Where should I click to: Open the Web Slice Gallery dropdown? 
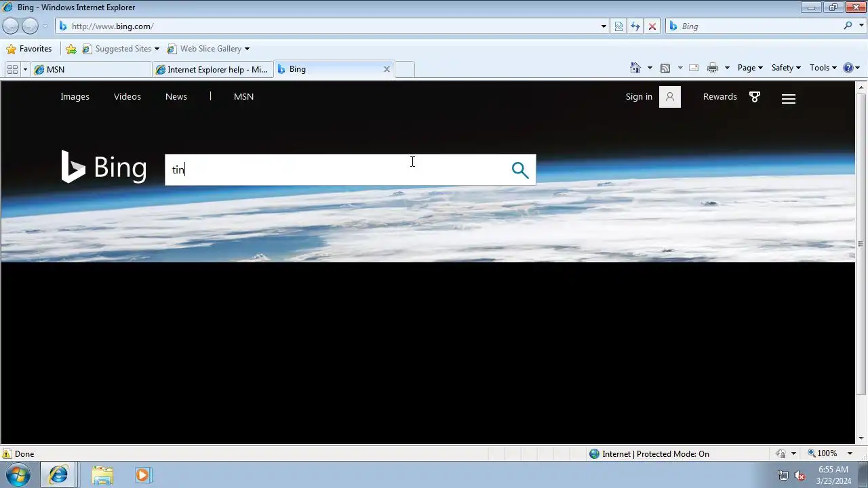(x=208, y=49)
